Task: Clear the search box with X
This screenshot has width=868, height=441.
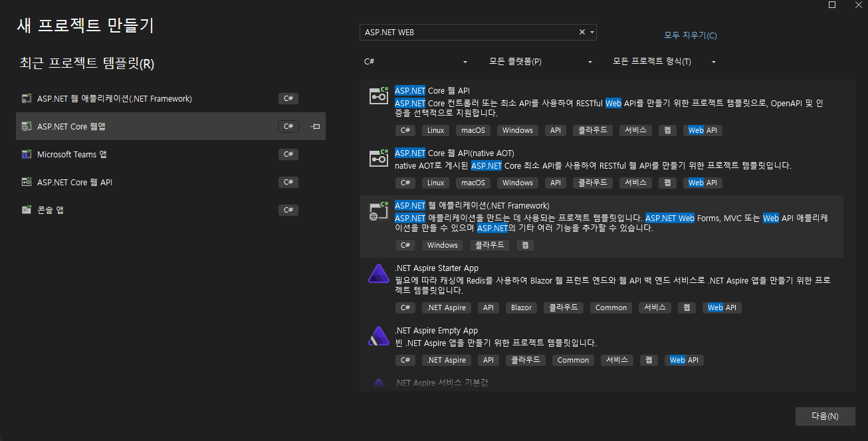Action: pyautogui.click(x=582, y=32)
